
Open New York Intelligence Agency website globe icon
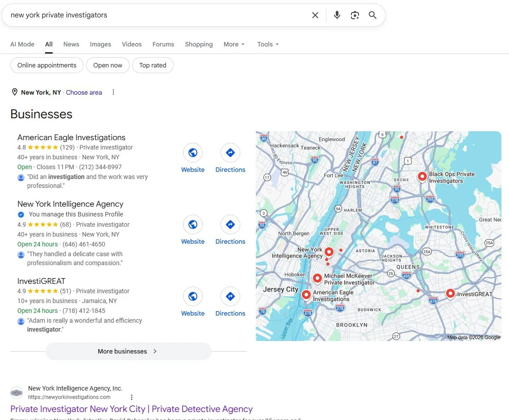[x=193, y=224]
